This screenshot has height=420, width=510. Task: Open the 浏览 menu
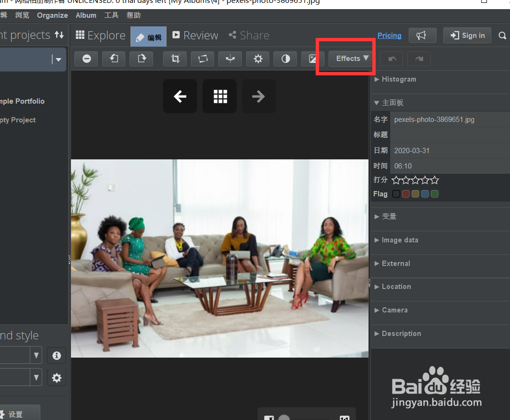[x=22, y=15]
